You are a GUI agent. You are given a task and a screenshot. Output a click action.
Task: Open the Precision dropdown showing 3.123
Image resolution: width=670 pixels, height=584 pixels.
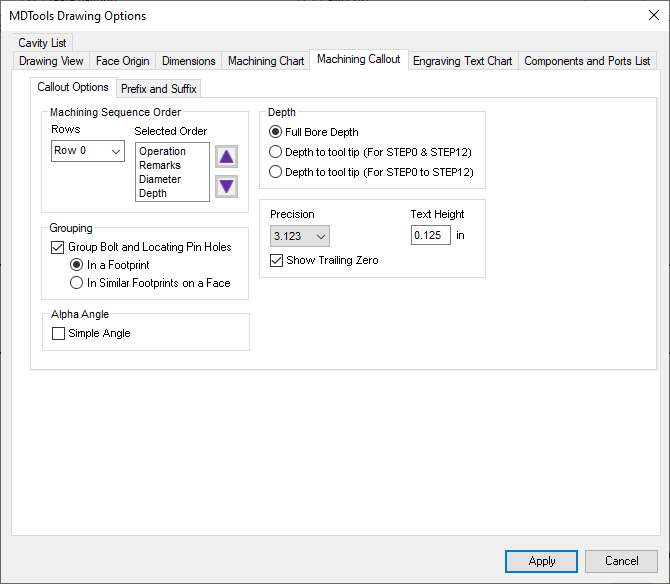pyautogui.click(x=300, y=236)
